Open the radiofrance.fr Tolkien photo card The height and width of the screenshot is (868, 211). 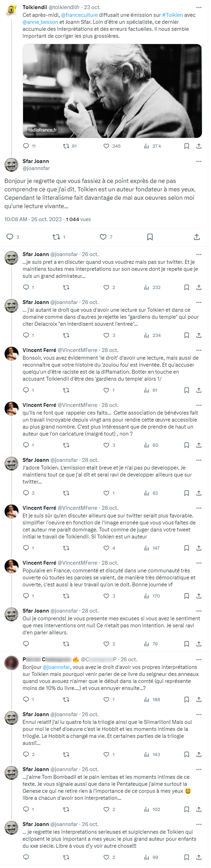[x=112, y=91]
